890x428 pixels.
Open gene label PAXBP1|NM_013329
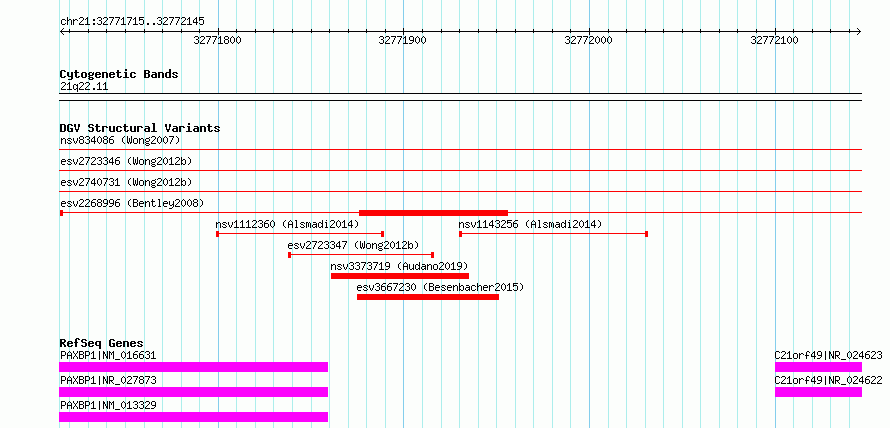click(x=108, y=406)
